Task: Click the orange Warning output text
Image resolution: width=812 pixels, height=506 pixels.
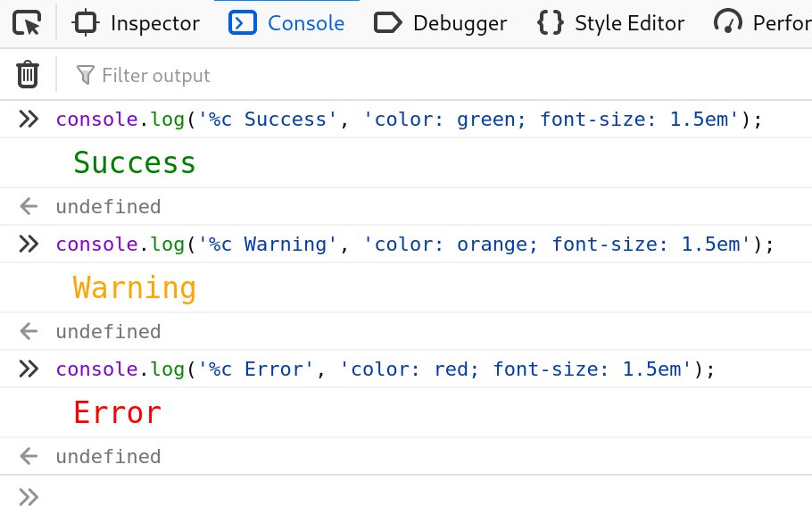Action: pyautogui.click(x=135, y=288)
